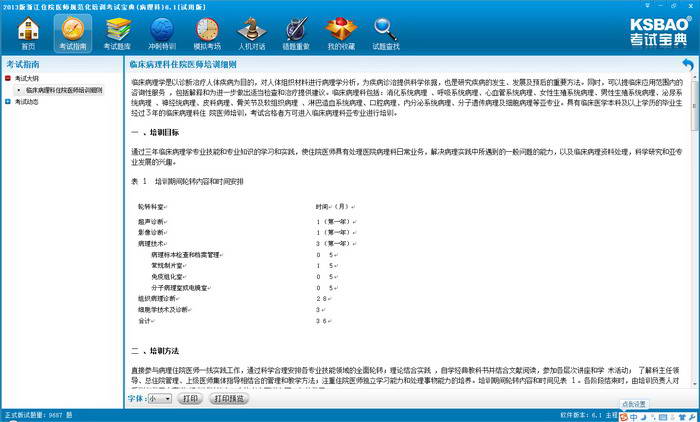Select the 临床病理科住院医师培训细则 tree item
Screen dimensions: 700x422
click(64, 90)
